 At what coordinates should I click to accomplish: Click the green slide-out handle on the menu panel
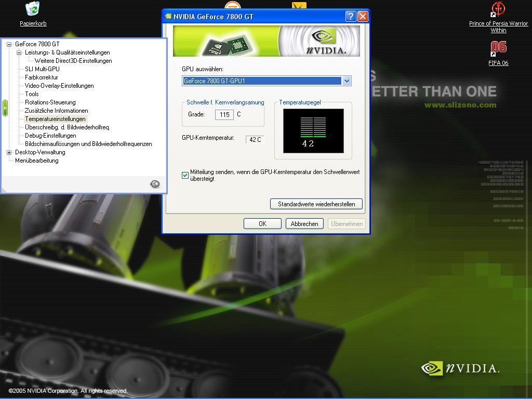click(5, 108)
